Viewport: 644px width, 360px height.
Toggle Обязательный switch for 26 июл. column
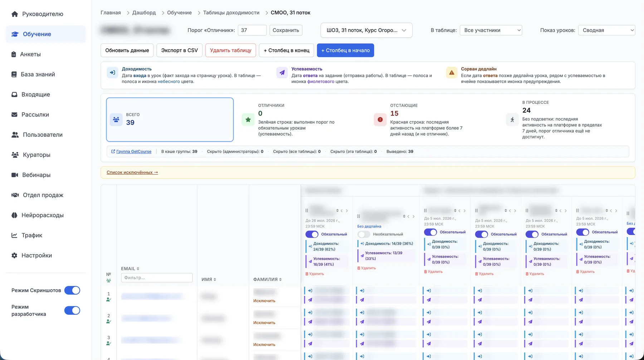(312, 234)
